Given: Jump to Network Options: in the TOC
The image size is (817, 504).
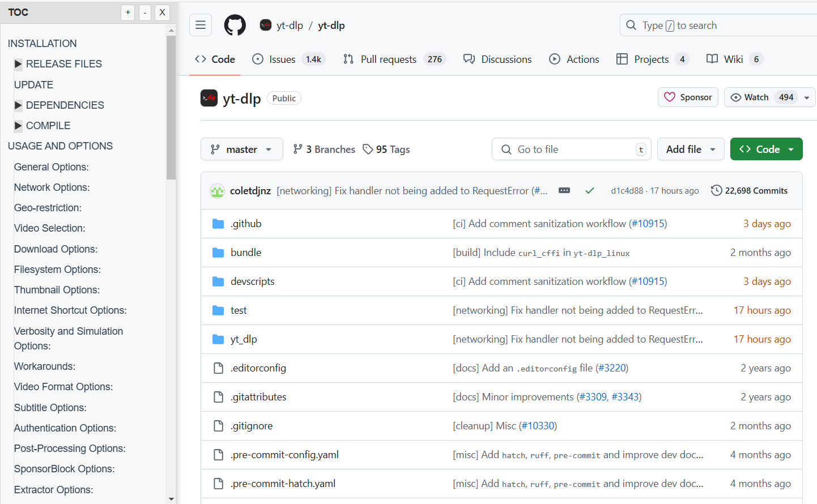Looking at the screenshot, I should pos(52,187).
